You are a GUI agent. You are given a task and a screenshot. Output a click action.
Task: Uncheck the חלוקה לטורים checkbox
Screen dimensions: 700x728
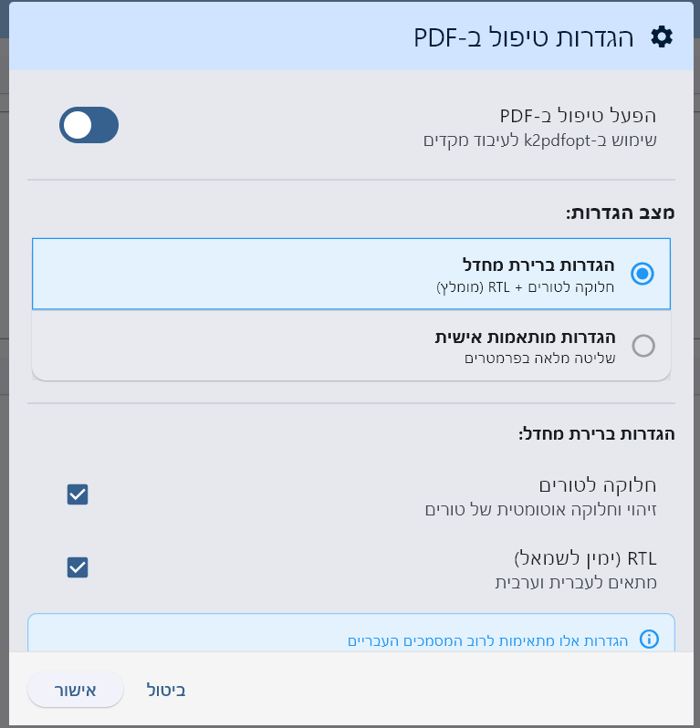tap(78, 494)
